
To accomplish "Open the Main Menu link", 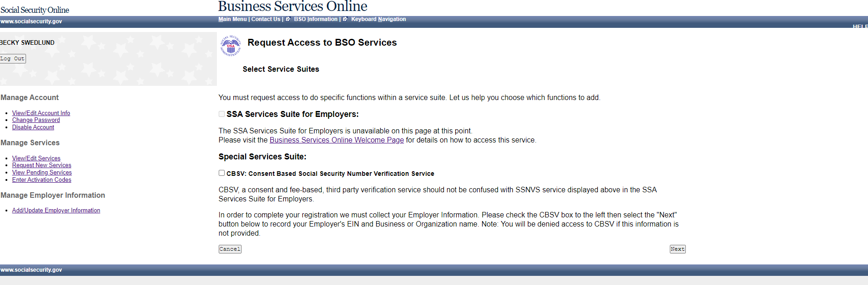I will tap(232, 19).
